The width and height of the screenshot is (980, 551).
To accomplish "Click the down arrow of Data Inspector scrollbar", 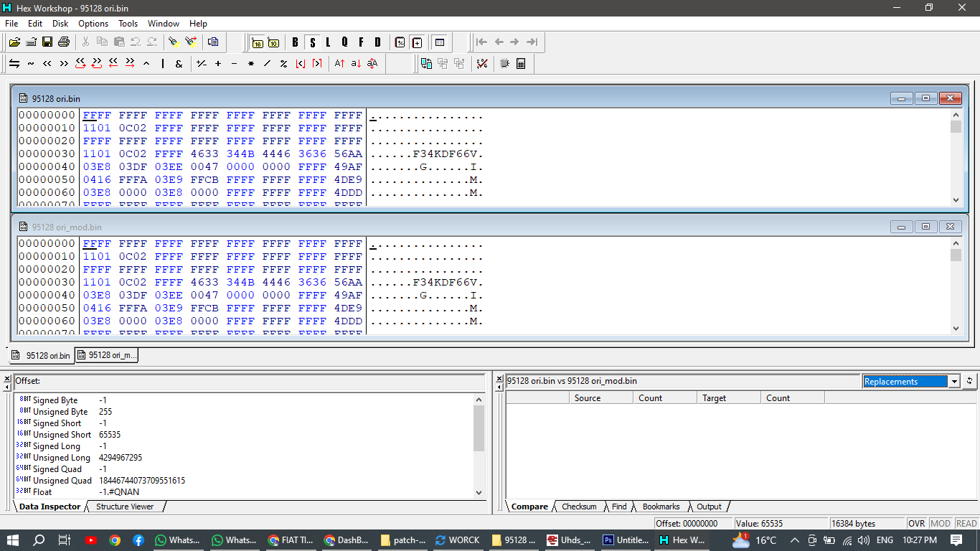I will 479,492.
